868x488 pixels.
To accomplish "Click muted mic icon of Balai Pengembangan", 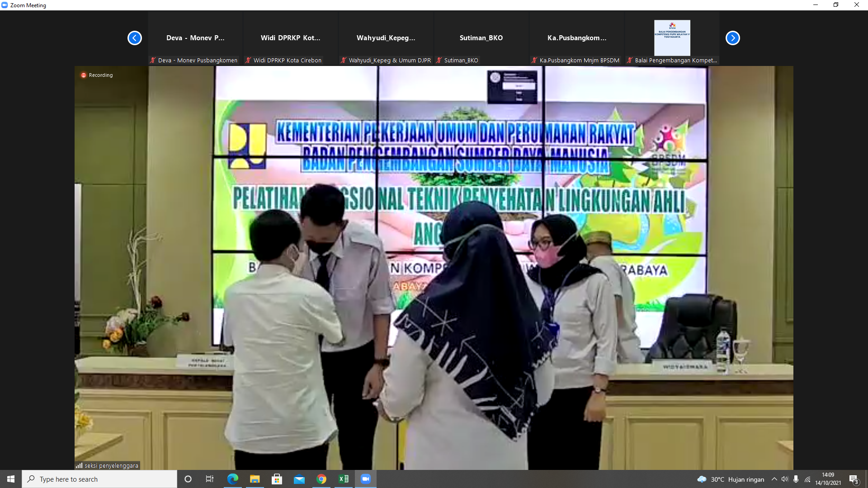I will (x=630, y=60).
